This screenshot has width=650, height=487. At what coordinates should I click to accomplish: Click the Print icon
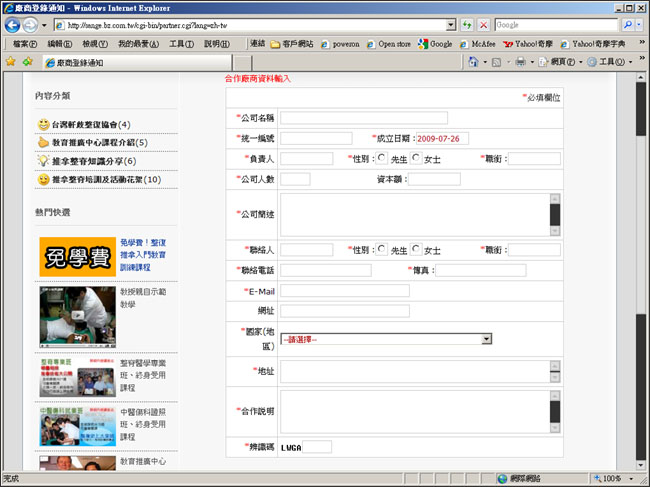tap(520, 62)
